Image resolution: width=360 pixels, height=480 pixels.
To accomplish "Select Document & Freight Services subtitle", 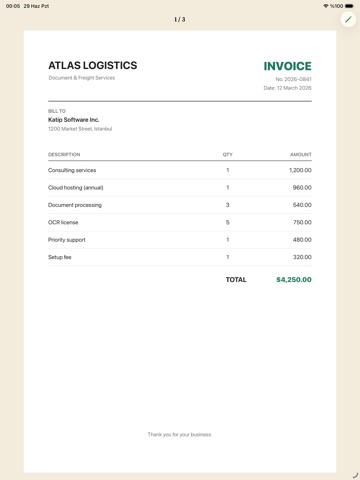I will click(82, 78).
